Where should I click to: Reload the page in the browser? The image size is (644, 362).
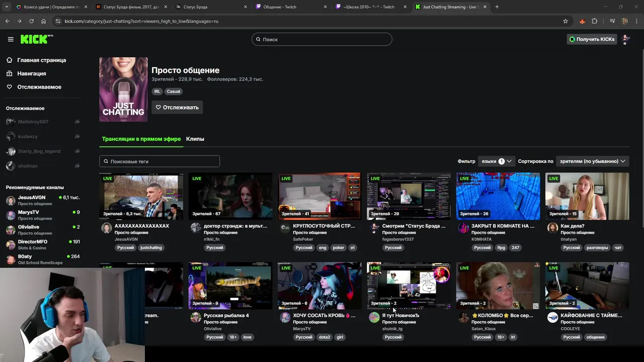(31, 21)
